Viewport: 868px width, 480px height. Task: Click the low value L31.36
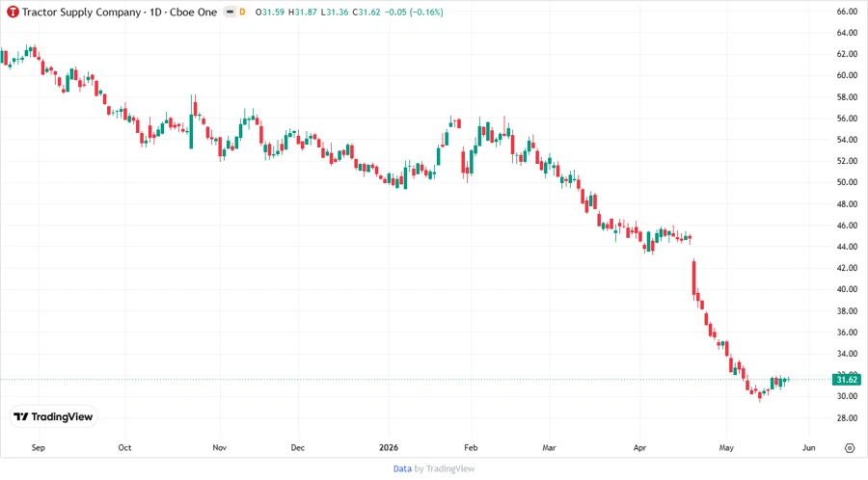point(335,13)
